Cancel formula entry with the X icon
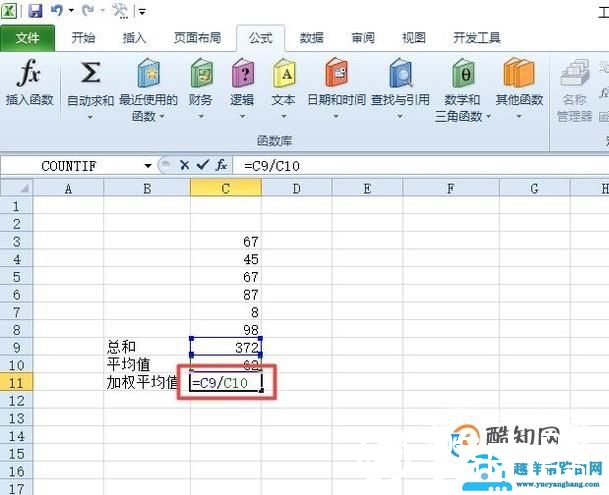Viewport: 609px width, 495px height. [184, 166]
